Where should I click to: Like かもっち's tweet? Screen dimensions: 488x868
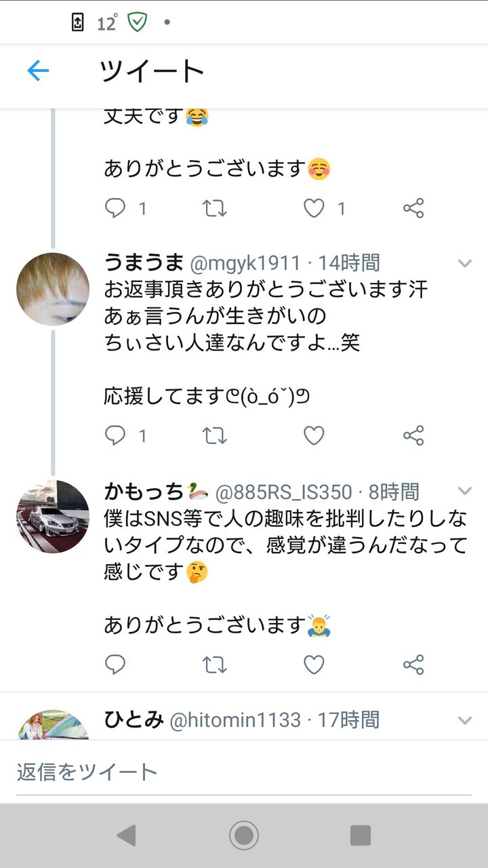point(314,665)
